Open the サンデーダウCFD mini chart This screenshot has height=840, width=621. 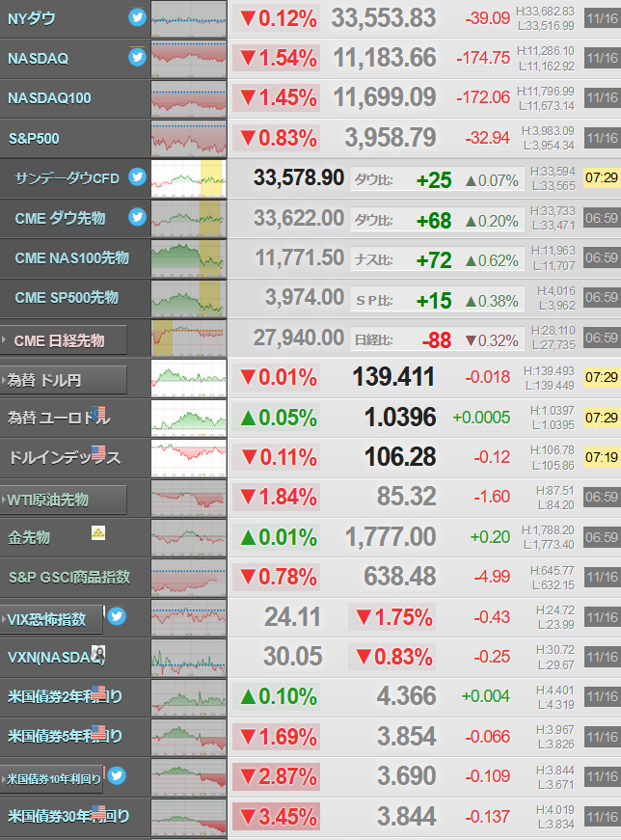pos(189,178)
